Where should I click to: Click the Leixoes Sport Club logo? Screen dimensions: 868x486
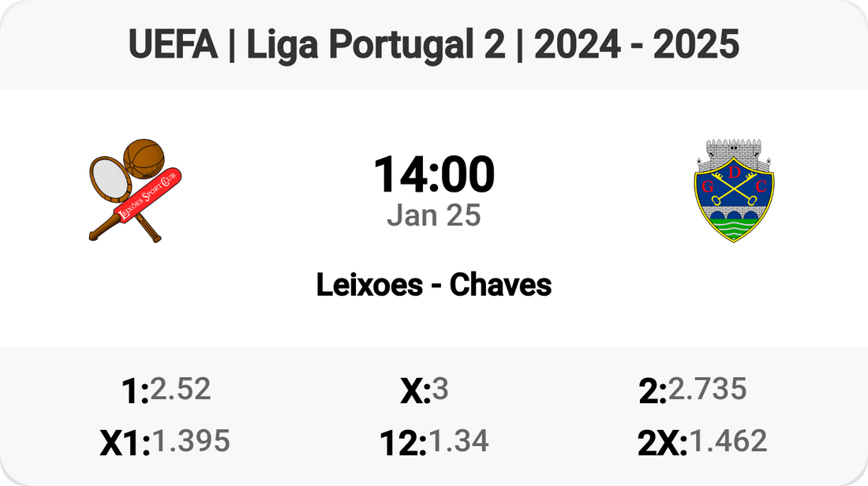tap(135, 189)
